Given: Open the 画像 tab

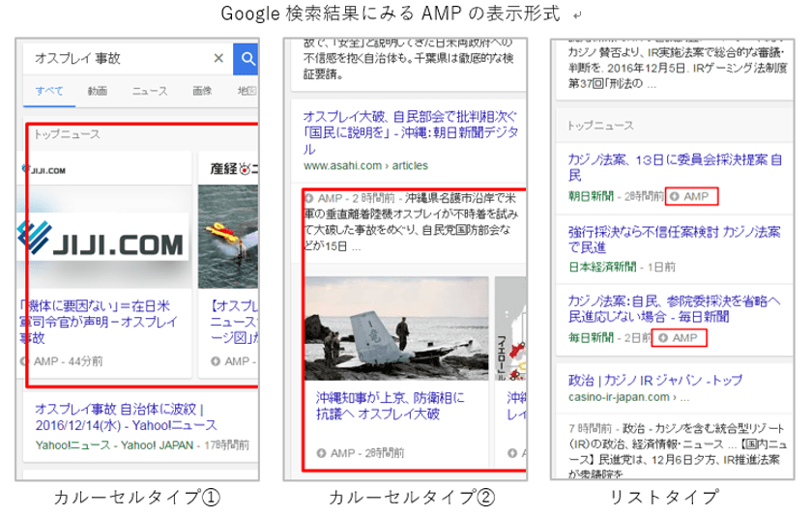Looking at the screenshot, I should [x=202, y=91].
